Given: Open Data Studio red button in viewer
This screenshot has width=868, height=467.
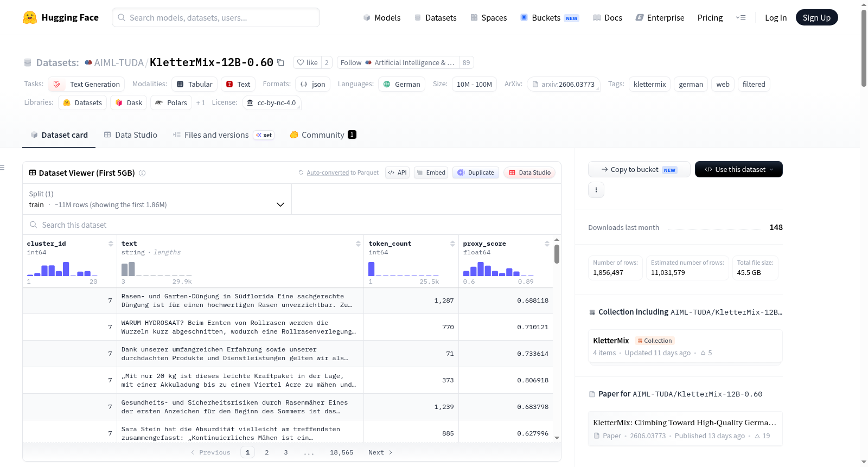Looking at the screenshot, I should click(529, 172).
